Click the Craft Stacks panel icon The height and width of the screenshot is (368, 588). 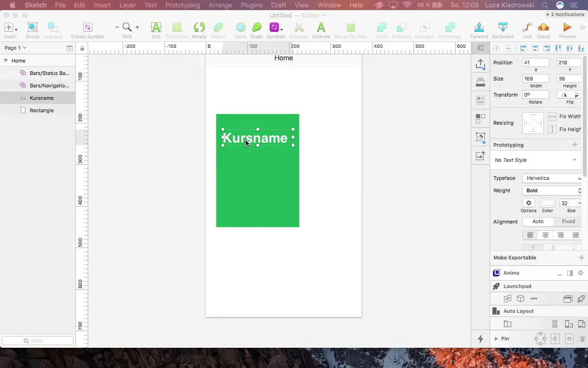[x=481, y=82]
